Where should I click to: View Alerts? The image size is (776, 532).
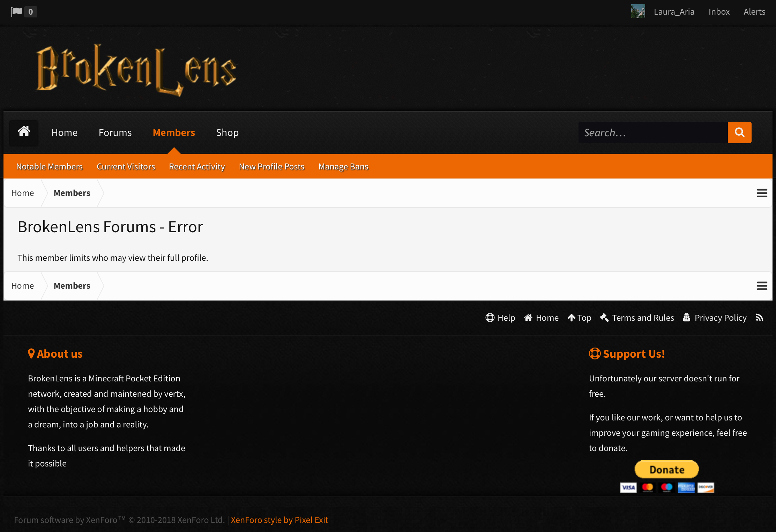pos(754,12)
